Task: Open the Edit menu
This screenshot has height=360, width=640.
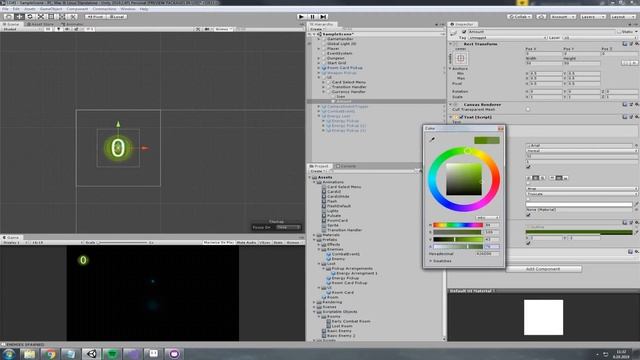Action: (x=16, y=9)
